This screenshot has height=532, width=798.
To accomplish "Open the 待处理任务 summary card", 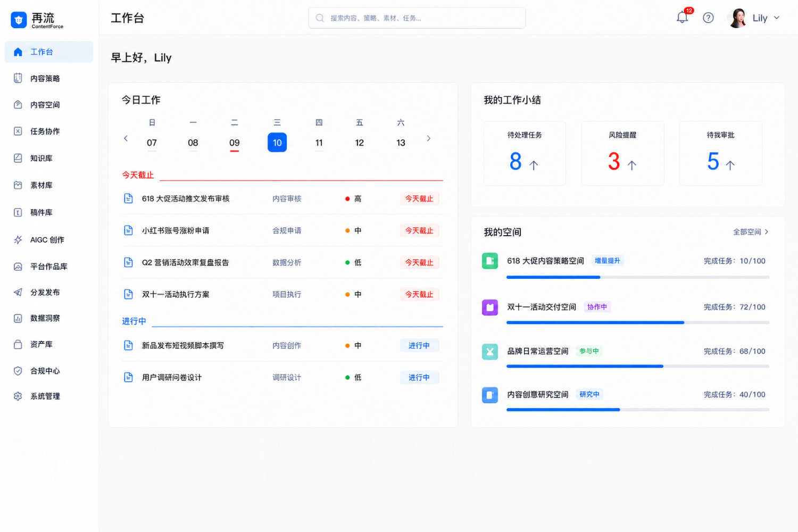I will click(525, 153).
